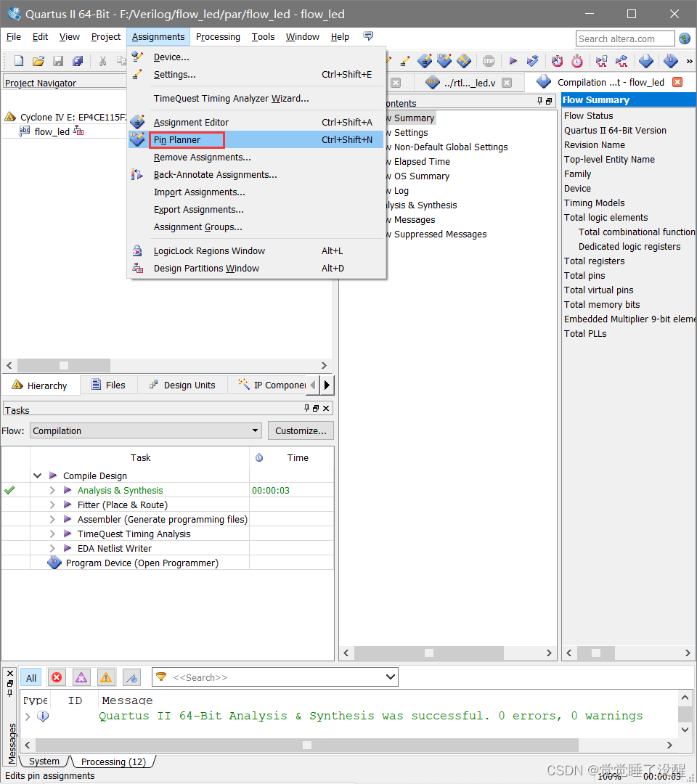
Task: Open Assignment Editor from the toolbar
Action: [425, 61]
